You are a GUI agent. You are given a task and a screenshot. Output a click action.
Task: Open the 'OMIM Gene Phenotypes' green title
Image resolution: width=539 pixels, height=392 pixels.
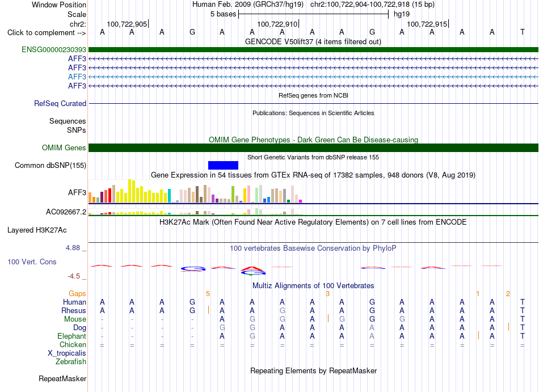[313, 140]
